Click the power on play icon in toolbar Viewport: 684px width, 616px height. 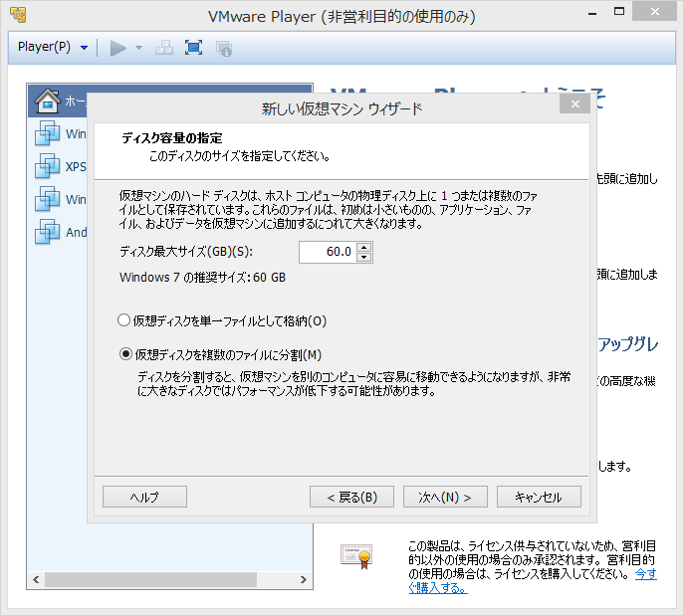pos(117,48)
